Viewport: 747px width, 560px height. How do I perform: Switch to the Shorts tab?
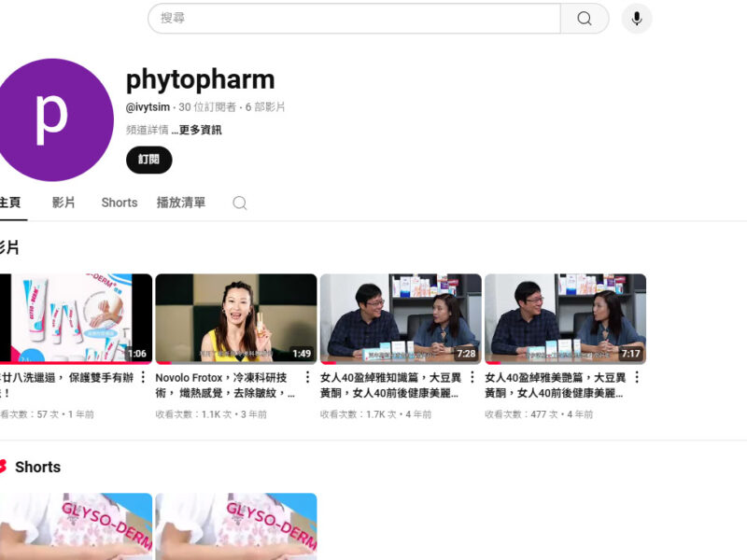[120, 203]
